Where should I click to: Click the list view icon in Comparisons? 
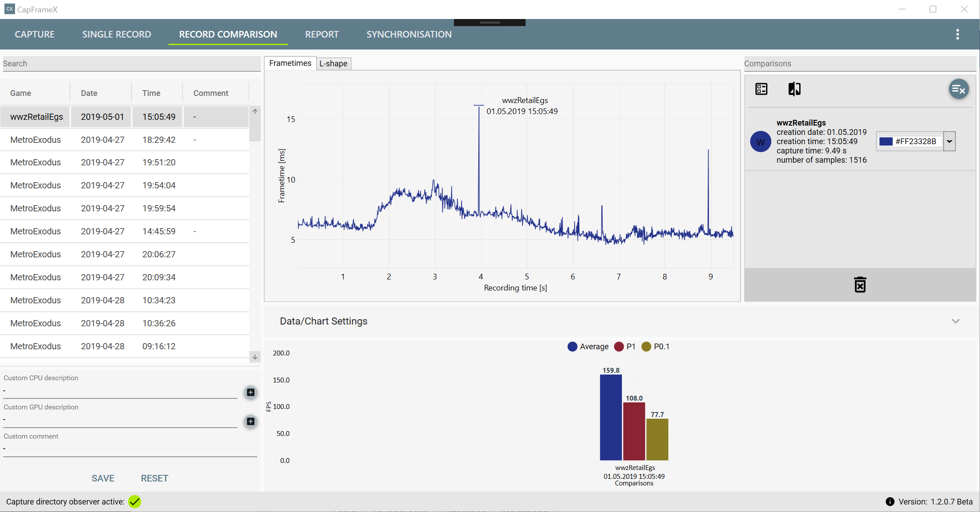tap(761, 89)
